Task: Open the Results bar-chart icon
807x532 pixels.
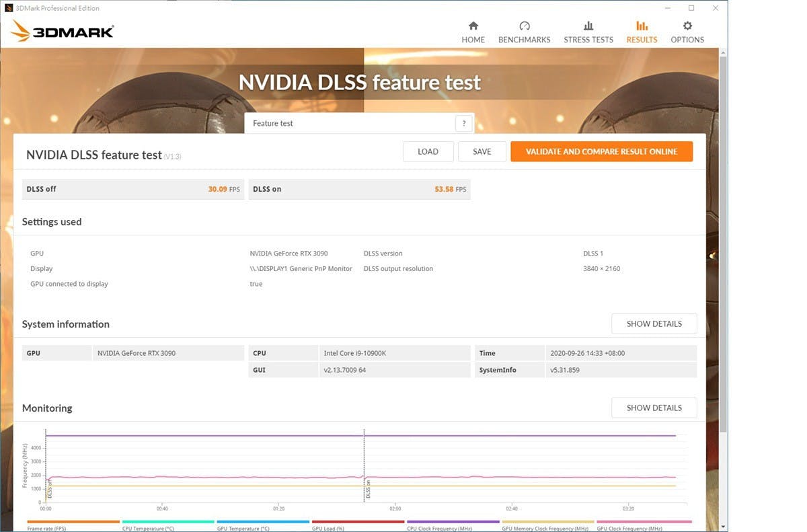Action: pos(642,26)
